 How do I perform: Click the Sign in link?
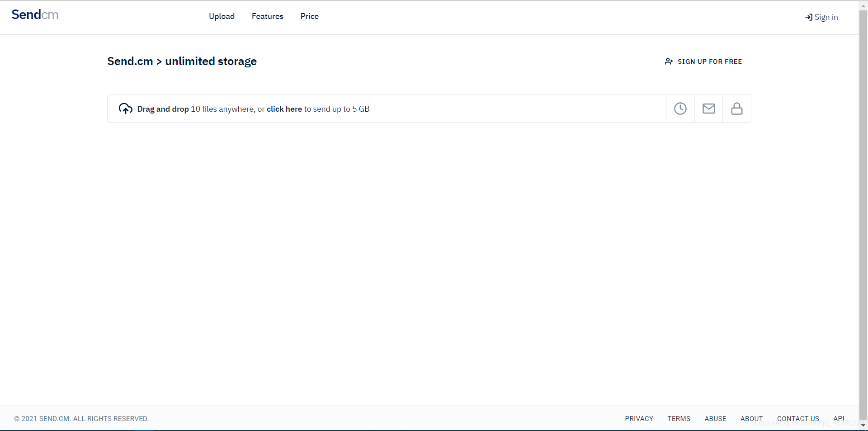click(x=821, y=17)
